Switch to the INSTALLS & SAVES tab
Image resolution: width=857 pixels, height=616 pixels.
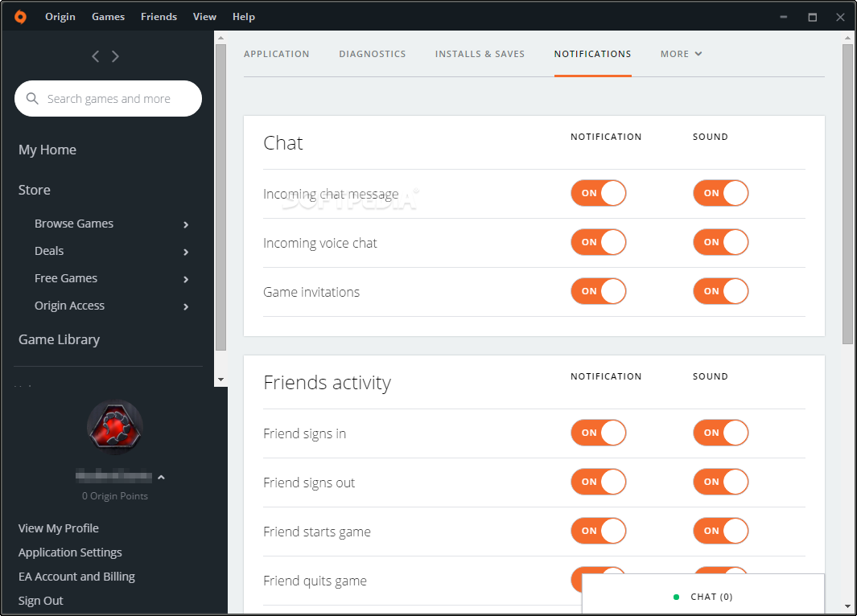tap(480, 54)
